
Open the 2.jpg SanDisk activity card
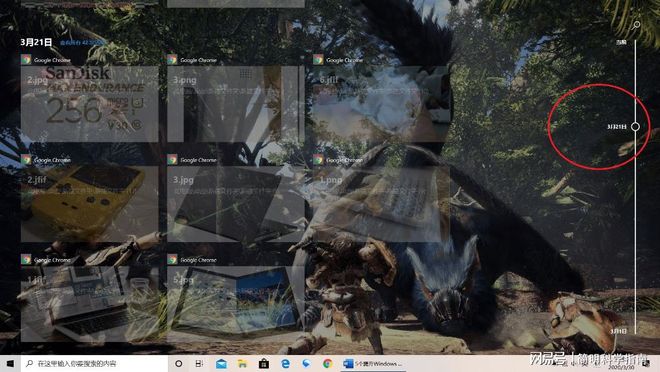(x=90, y=104)
